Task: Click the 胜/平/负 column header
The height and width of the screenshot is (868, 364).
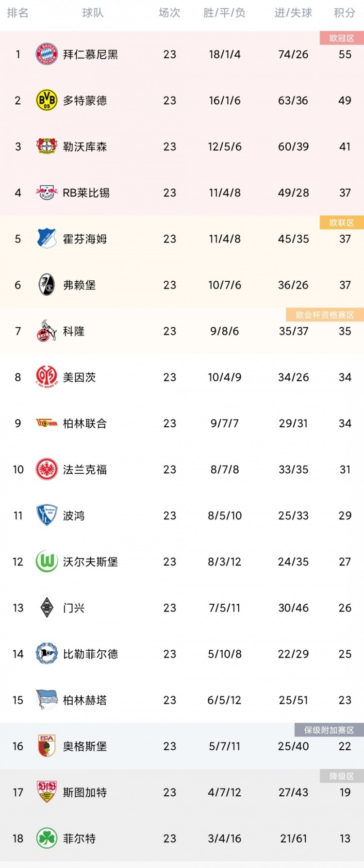Action: click(x=224, y=13)
